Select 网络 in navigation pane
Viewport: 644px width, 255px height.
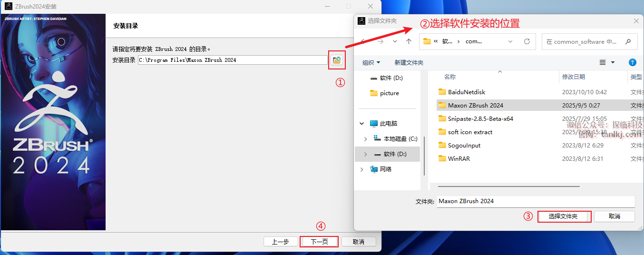click(386, 169)
